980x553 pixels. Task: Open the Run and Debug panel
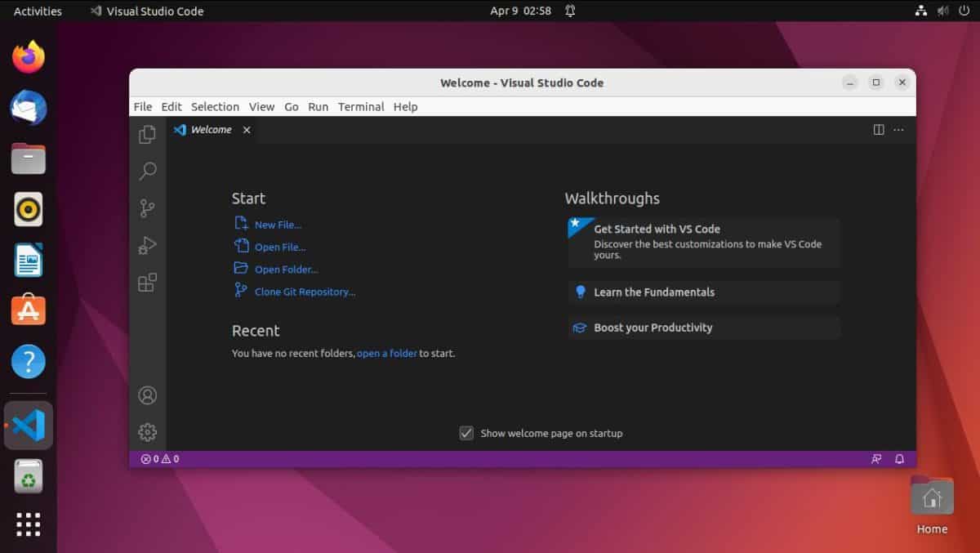coord(147,245)
